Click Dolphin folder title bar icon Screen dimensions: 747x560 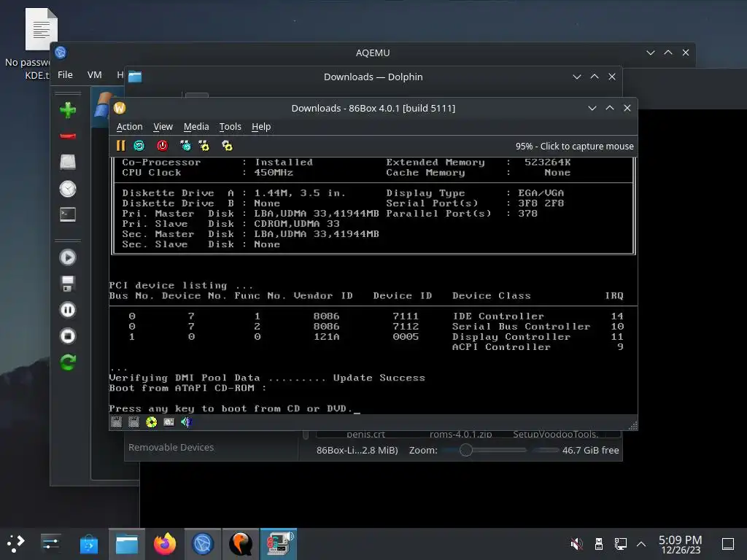(135, 77)
